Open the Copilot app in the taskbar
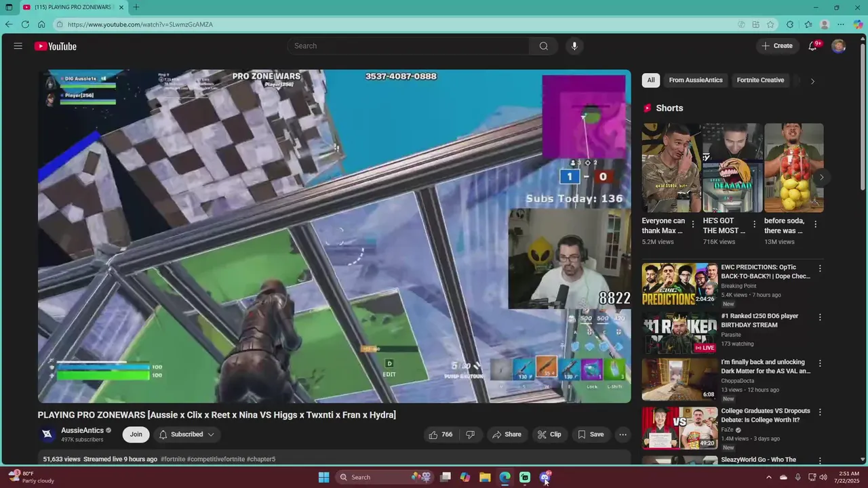This screenshot has width=868, height=488. click(465, 477)
